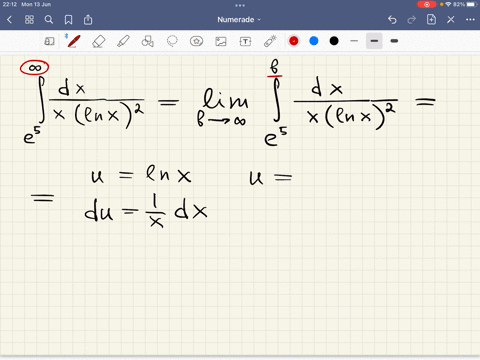Select the medium stroke width

pyautogui.click(x=374, y=41)
